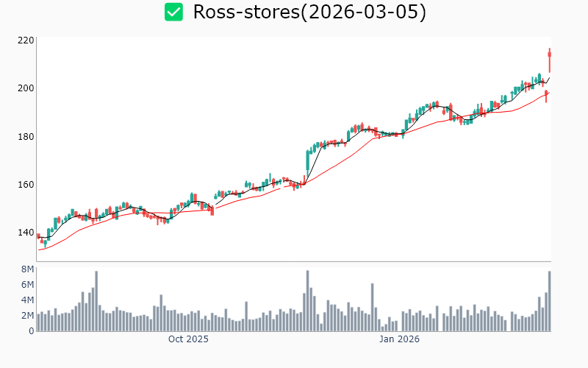The height and width of the screenshot is (368, 588).
Task: Select the Jan 2026 date axis label
Action: click(x=399, y=339)
